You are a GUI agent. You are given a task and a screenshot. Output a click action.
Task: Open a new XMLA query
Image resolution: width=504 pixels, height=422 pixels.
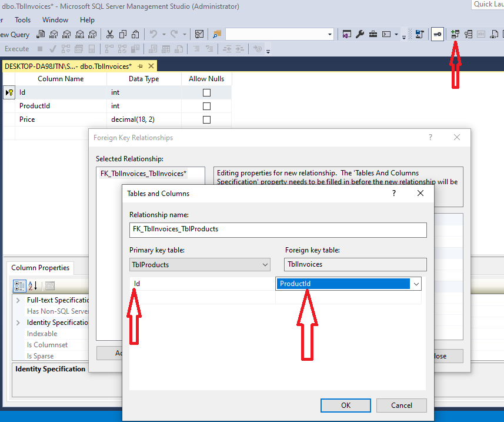click(x=79, y=34)
